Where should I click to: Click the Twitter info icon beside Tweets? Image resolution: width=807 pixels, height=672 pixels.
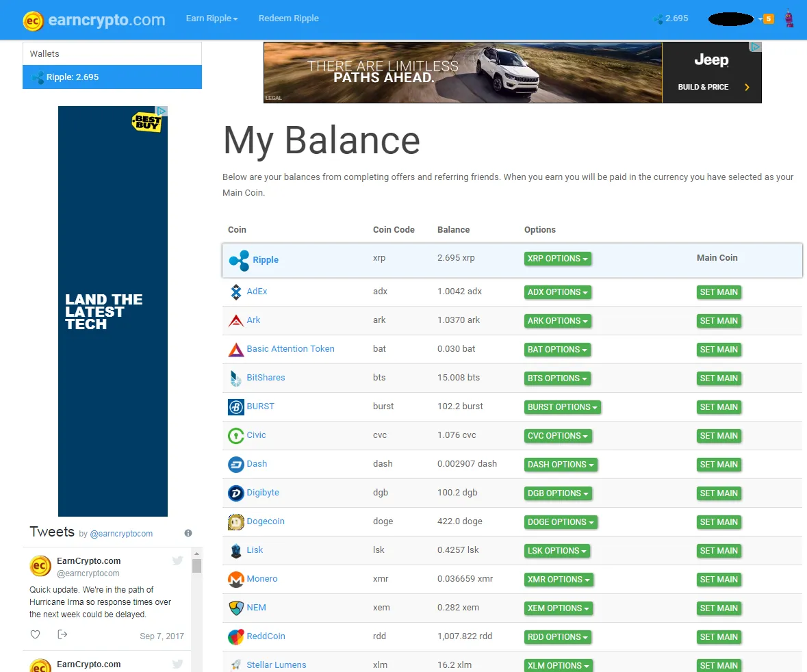[x=188, y=533]
